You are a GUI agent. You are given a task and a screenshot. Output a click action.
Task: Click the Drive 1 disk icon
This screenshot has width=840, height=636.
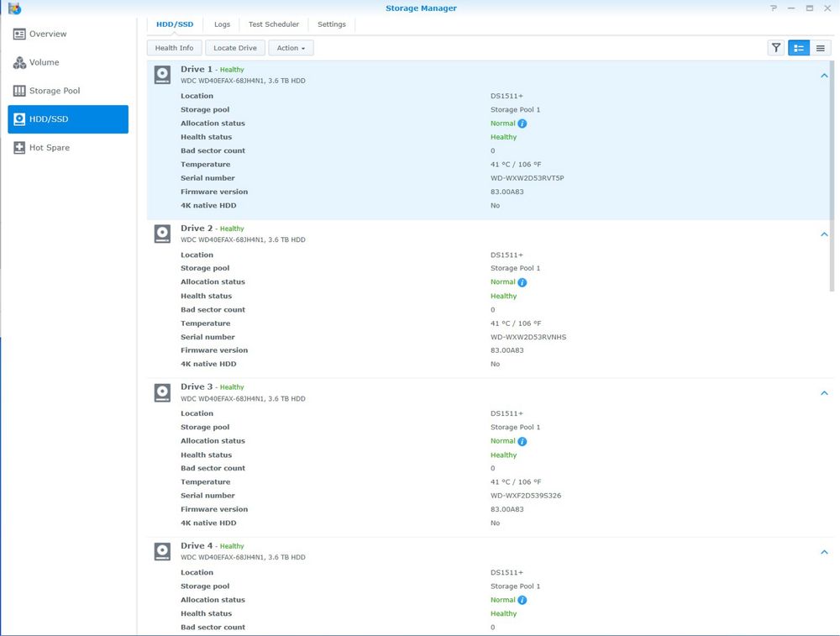coord(162,75)
